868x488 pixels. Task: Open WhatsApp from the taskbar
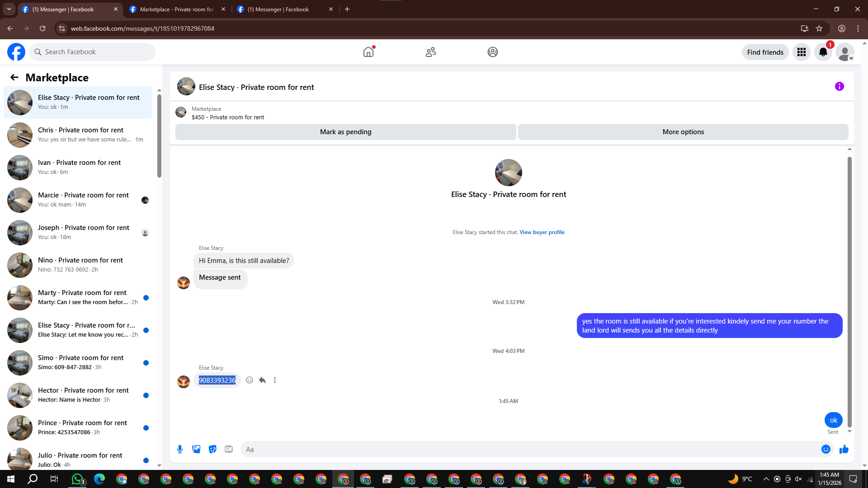pyautogui.click(x=77, y=479)
